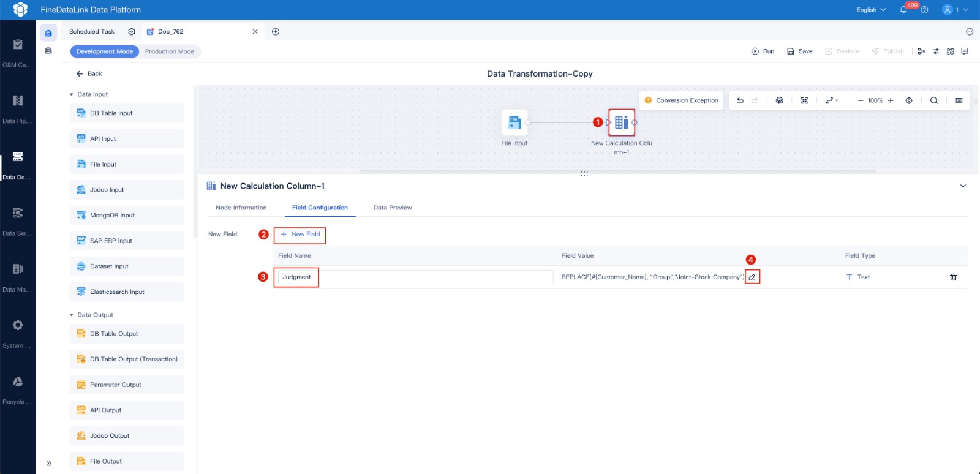The height and width of the screenshot is (474, 980).
Task: Select the Doc_762 tab
Action: pyautogui.click(x=202, y=32)
